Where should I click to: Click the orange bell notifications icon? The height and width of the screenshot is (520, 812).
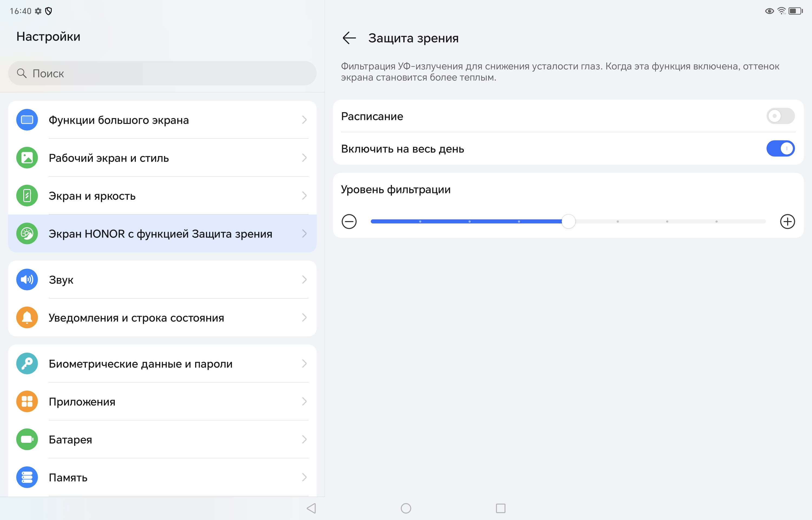pyautogui.click(x=27, y=317)
